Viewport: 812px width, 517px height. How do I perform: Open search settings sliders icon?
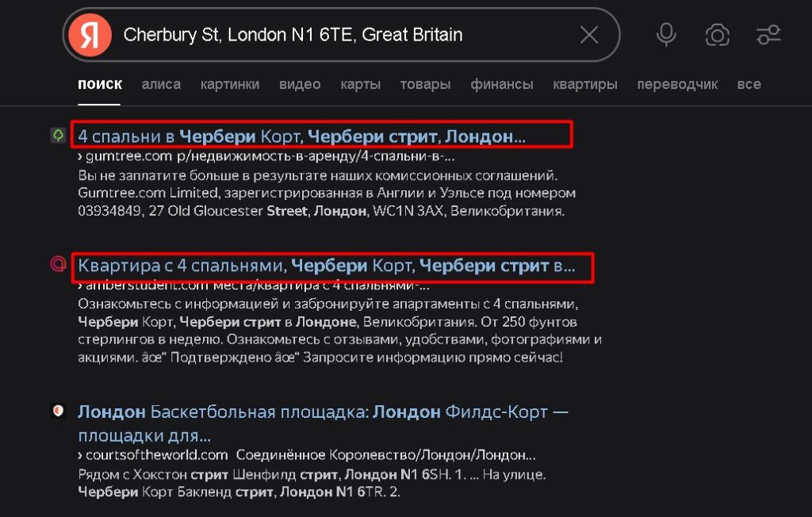pyautogui.click(x=768, y=35)
